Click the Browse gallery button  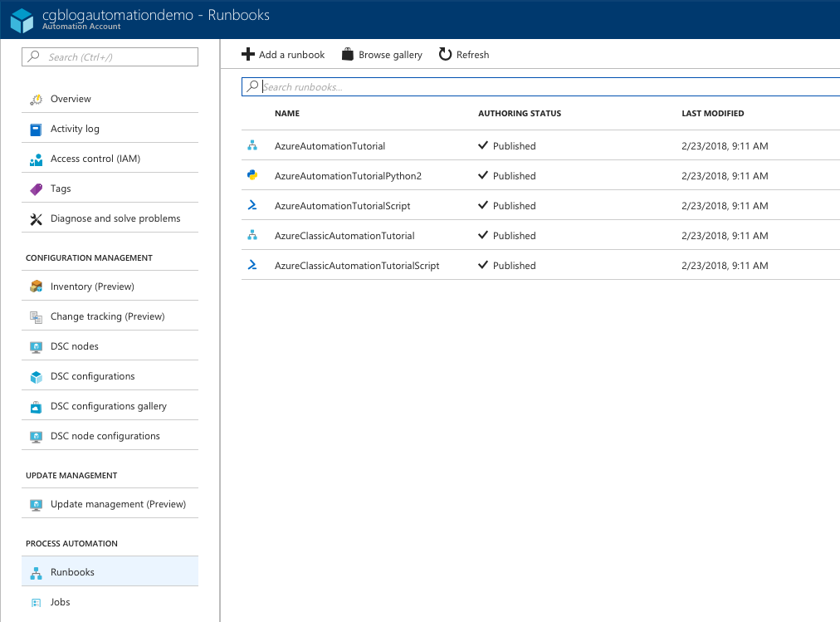pos(382,55)
